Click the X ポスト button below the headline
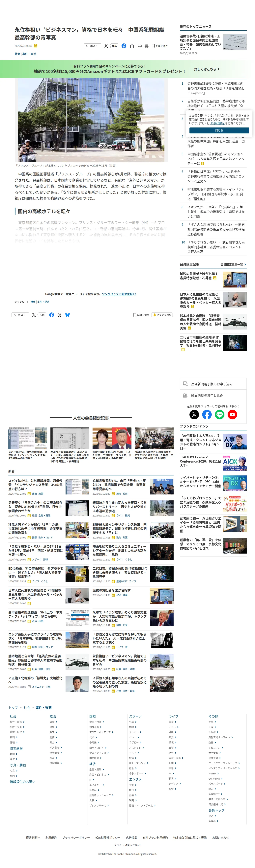This screenshot has height=868, width=255. click(x=92, y=46)
